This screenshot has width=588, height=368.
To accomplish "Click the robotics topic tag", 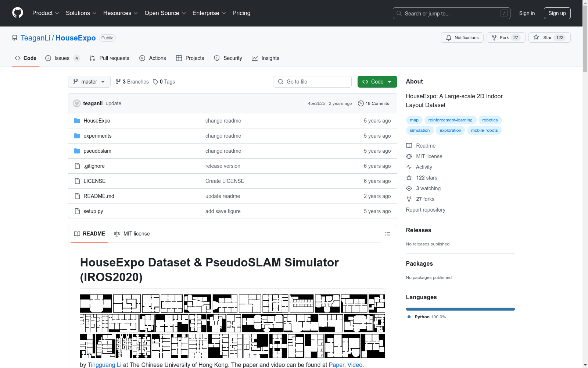I will (490, 120).
